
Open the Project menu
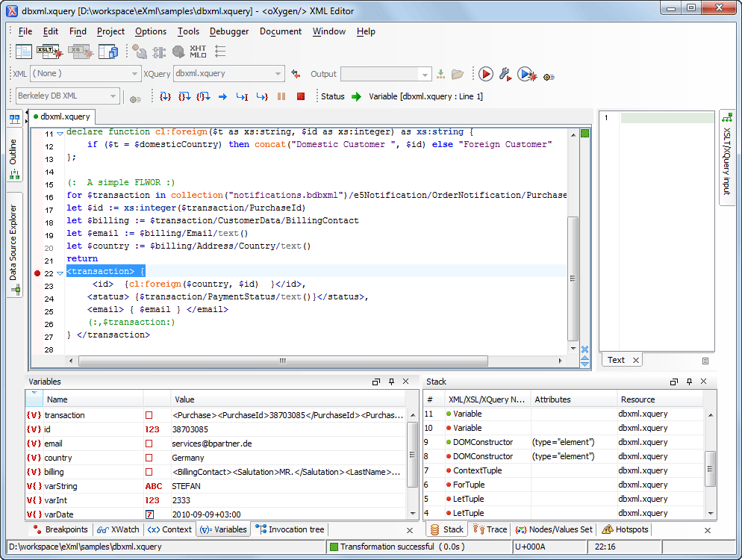(110, 31)
